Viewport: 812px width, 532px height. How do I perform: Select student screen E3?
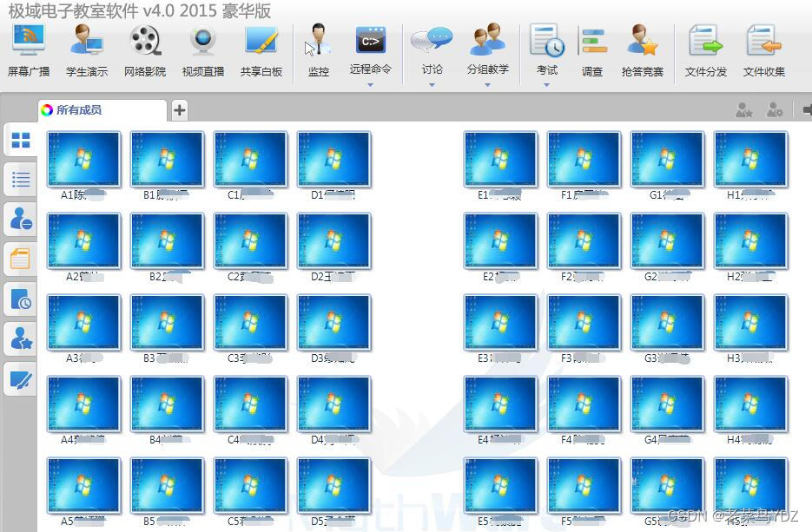(x=500, y=323)
